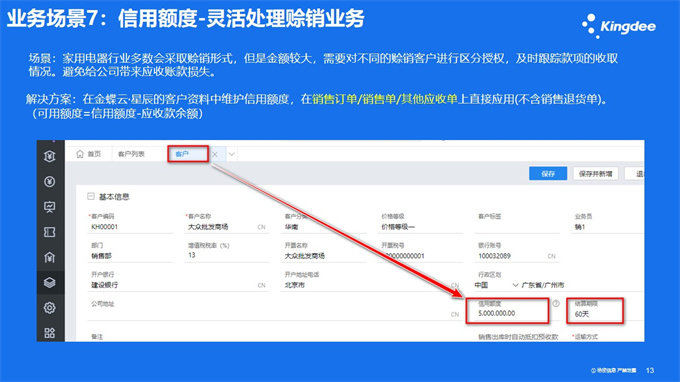
Task: Click CN language icon in 开户银行 field
Action: pyautogui.click(x=262, y=285)
